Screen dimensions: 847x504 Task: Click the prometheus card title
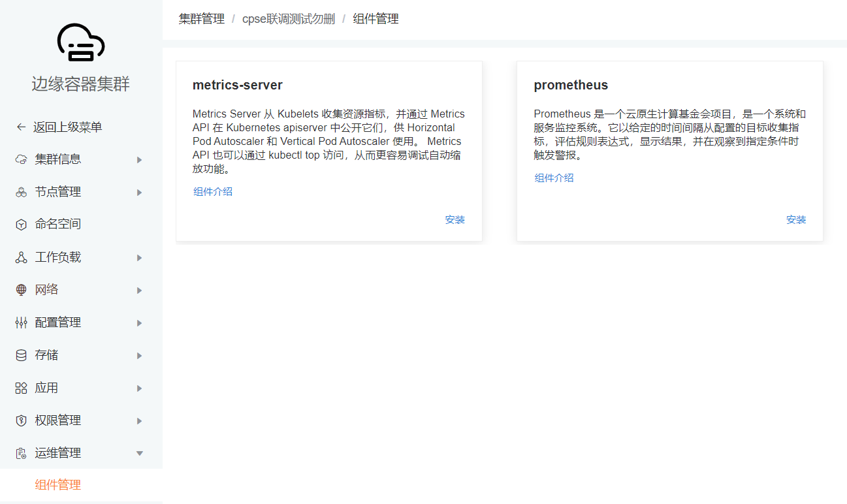point(571,85)
